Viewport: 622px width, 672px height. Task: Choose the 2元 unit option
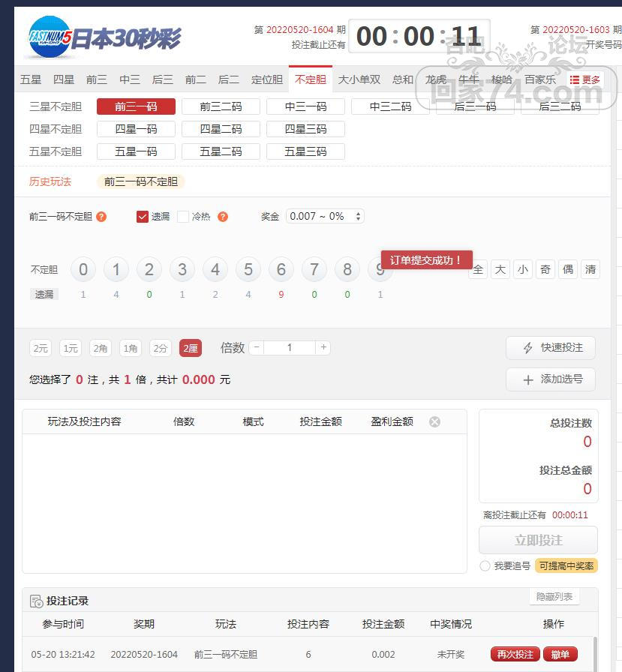tap(41, 348)
